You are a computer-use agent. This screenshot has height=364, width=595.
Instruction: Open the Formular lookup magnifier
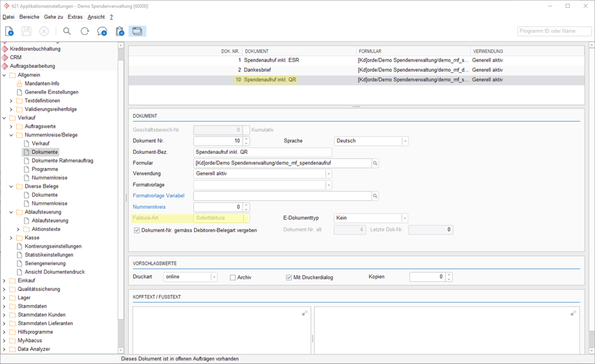(375, 163)
